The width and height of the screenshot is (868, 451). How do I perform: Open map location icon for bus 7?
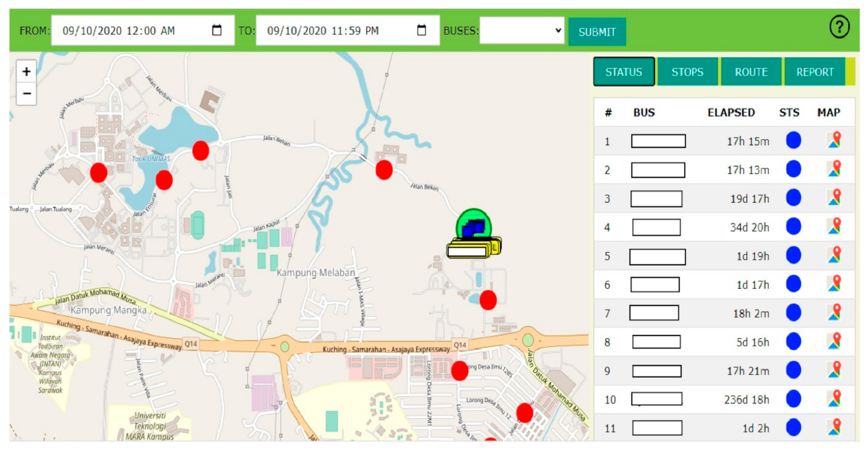[834, 313]
